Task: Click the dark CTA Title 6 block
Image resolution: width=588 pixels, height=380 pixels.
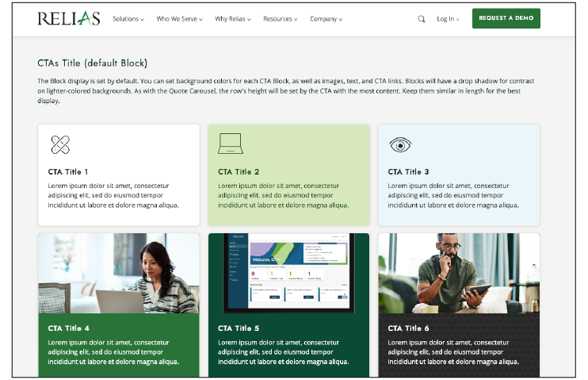Action: click(459, 345)
